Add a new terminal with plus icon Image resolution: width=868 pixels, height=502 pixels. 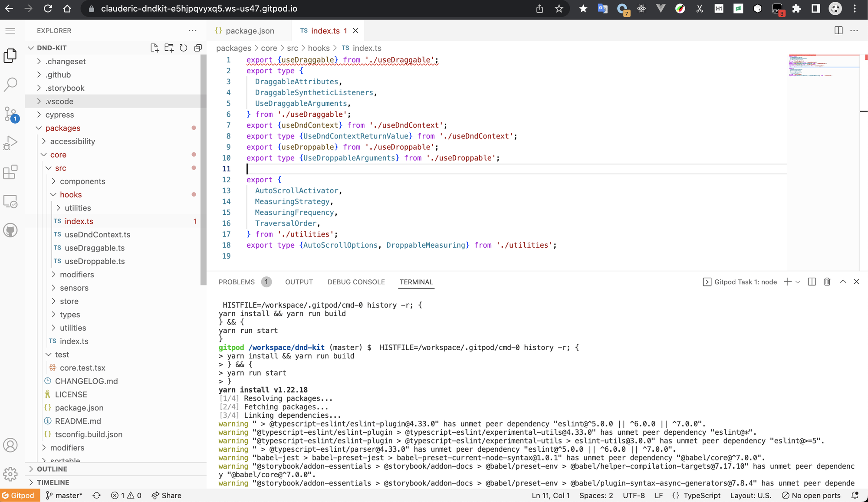pyautogui.click(x=788, y=282)
